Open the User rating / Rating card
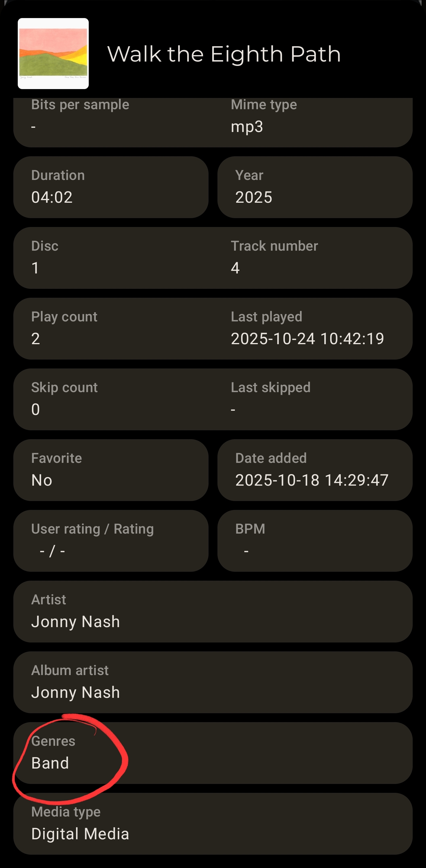 pyautogui.click(x=111, y=540)
